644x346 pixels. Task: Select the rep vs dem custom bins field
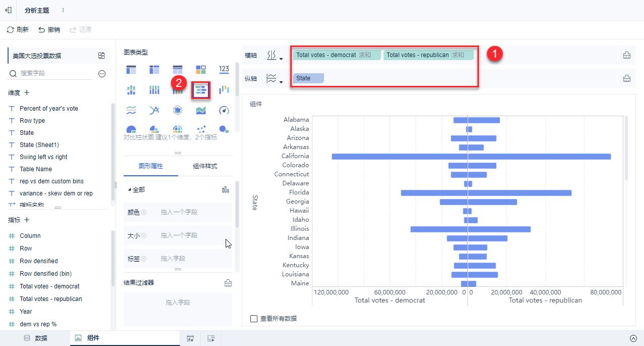(x=51, y=181)
